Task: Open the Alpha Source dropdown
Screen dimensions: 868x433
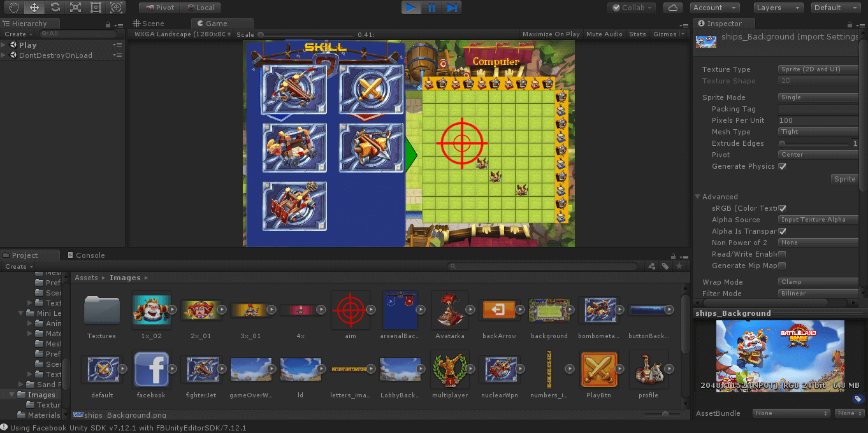Action: tap(818, 220)
